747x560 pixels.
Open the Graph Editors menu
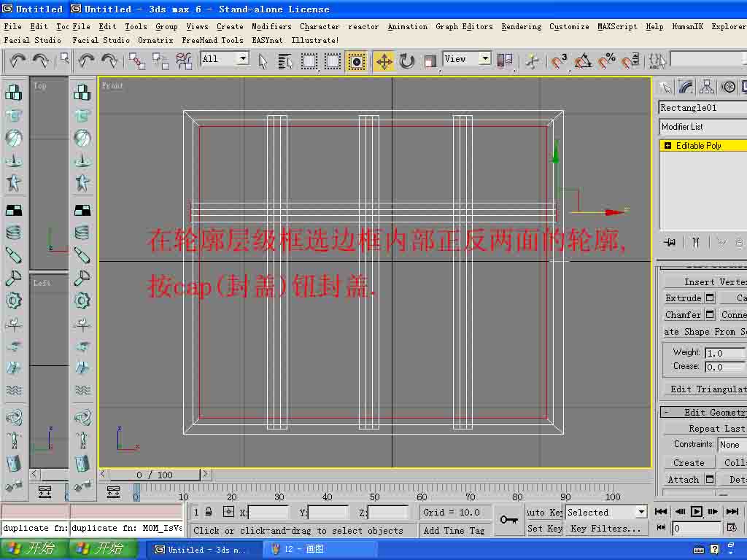[464, 27]
